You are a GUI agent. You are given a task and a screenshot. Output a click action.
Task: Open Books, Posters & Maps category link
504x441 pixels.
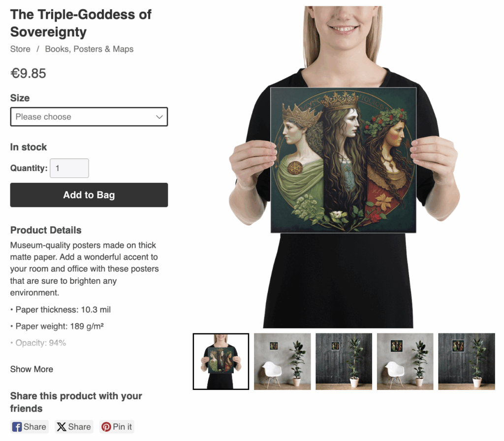tap(89, 49)
